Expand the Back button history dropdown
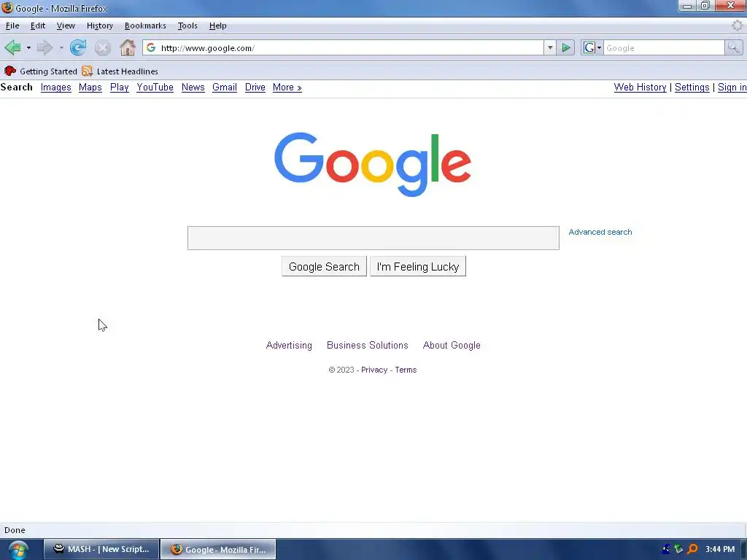This screenshot has width=747, height=560. click(28, 47)
